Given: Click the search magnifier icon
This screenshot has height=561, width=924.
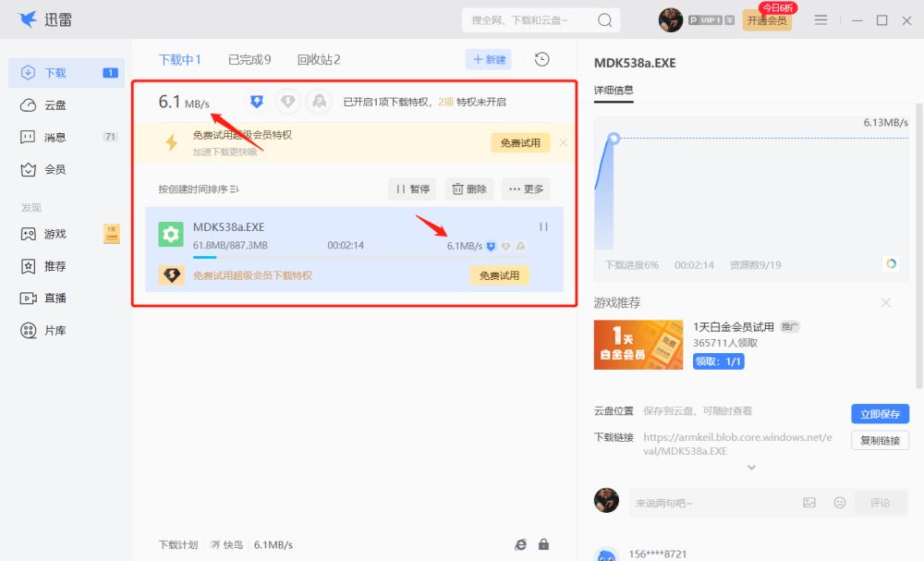Looking at the screenshot, I should pyautogui.click(x=604, y=20).
